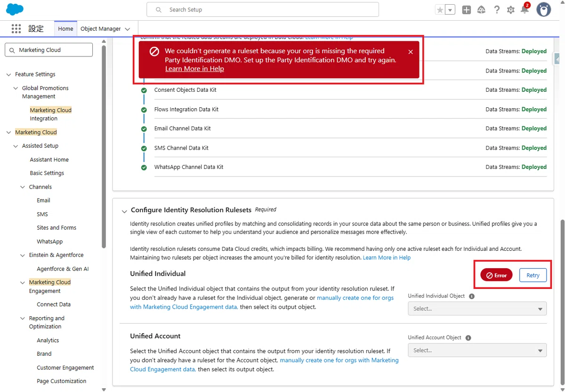Open the Setup gear icon
Viewport: 565px width, 392px height.
(510, 10)
